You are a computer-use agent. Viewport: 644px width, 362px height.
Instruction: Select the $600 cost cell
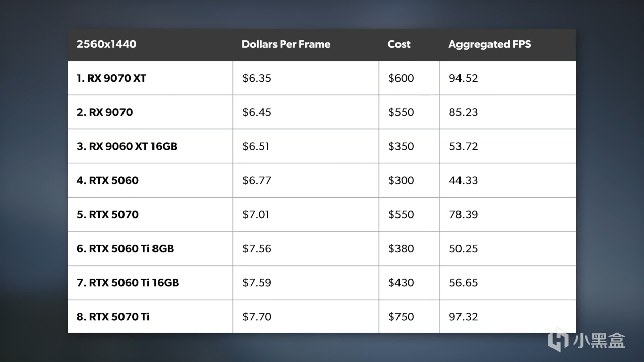point(401,78)
